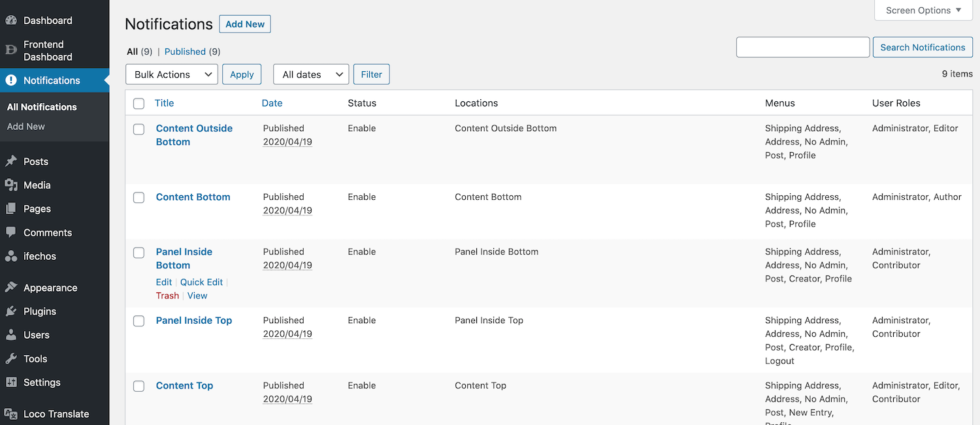Open the Plugins menu item

click(55, 311)
